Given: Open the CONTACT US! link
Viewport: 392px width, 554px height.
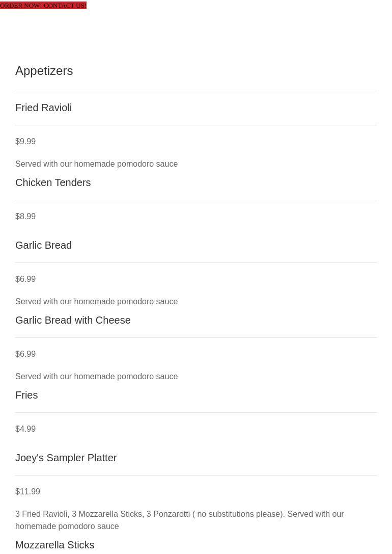Looking at the screenshot, I should point(65,6).
